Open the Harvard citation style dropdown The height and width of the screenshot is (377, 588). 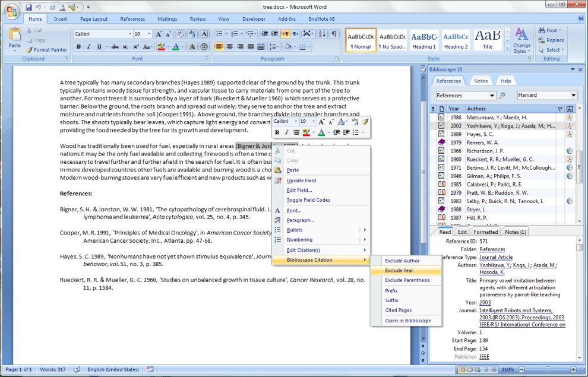coord(573,95)
